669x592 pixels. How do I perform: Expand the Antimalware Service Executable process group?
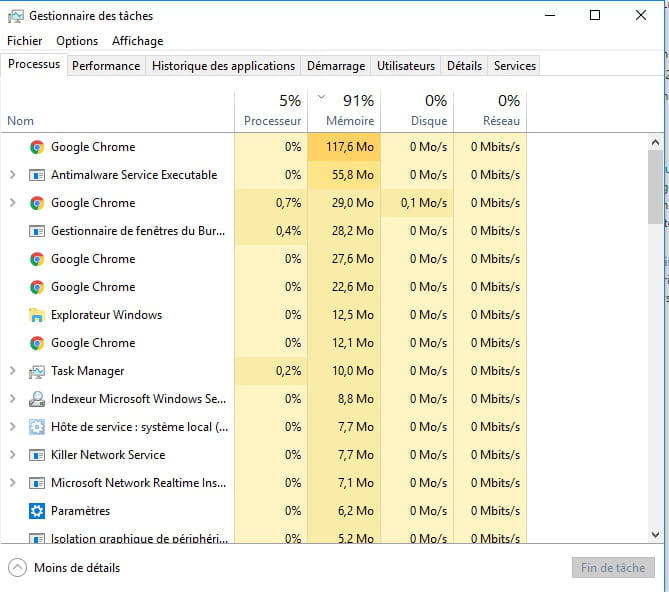12,175
